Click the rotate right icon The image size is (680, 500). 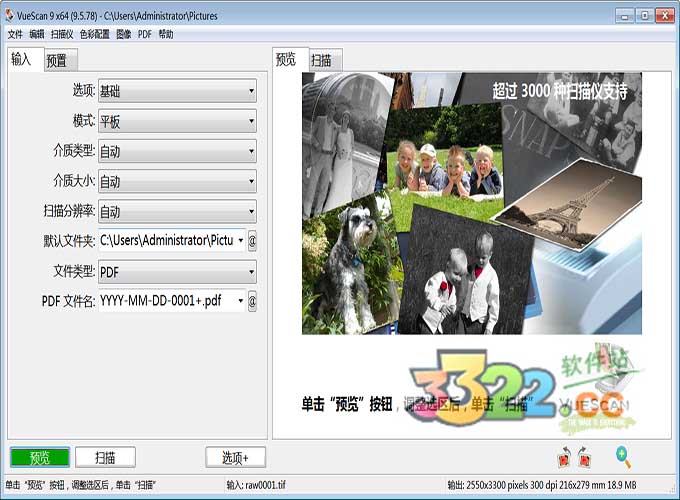583,457
